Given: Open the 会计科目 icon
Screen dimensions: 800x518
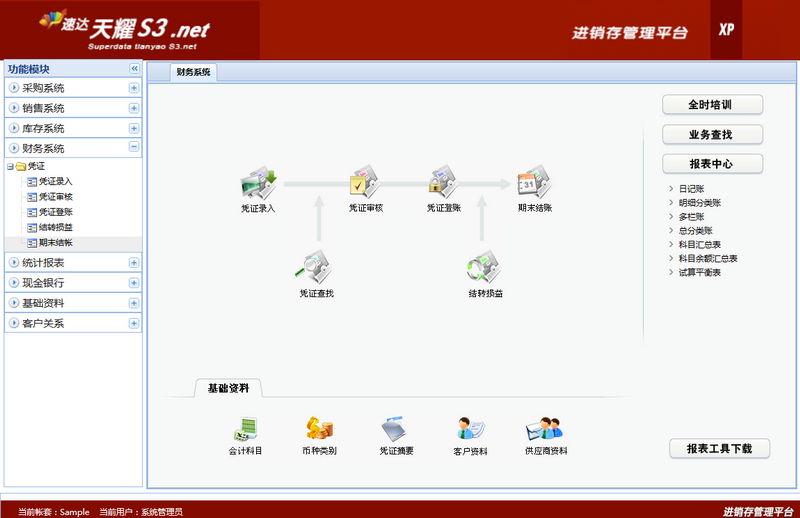Looking at the screenshot, I should 245,429.
